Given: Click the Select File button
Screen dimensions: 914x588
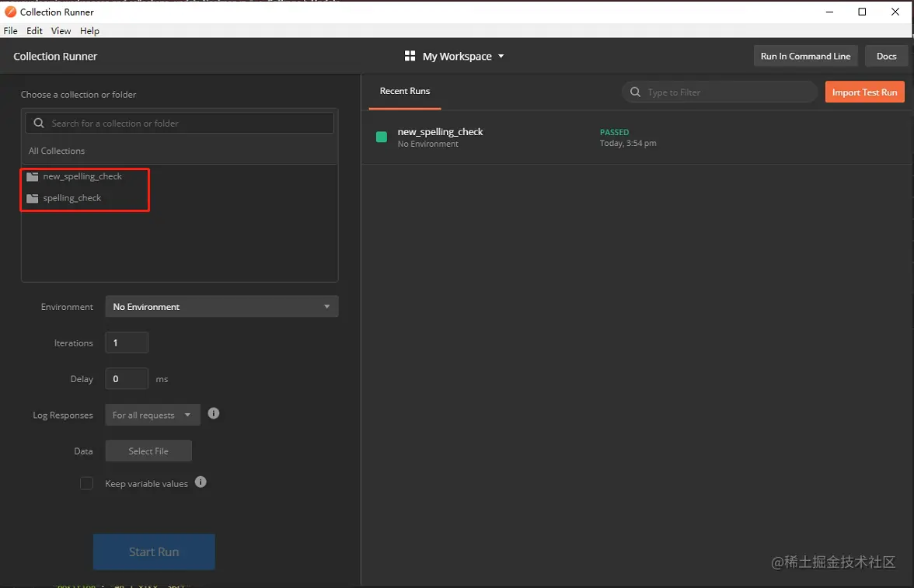Looking at the screenshot, I should (148, 451).
